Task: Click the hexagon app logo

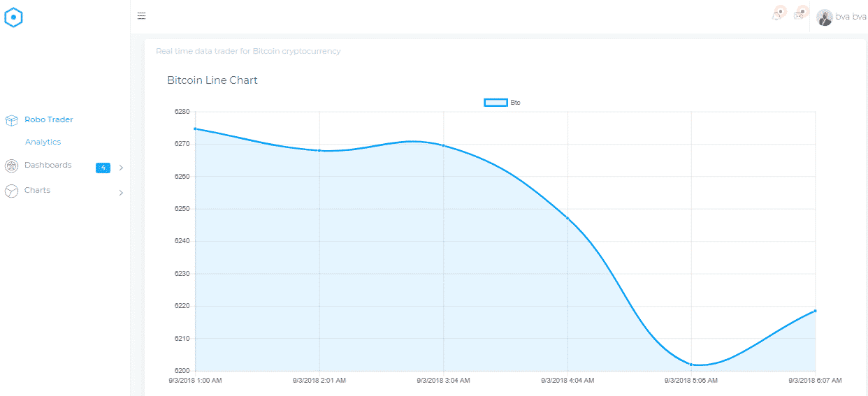Action: 14,17
